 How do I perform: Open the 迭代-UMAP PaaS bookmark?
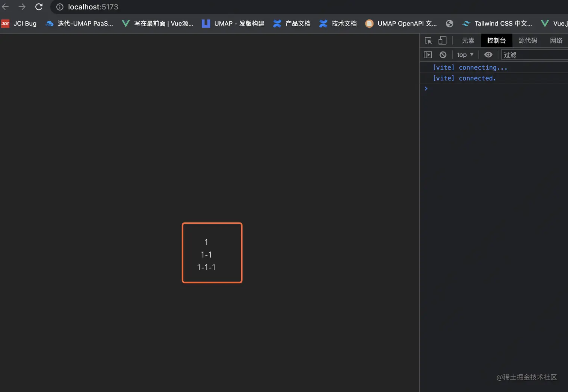79,23
